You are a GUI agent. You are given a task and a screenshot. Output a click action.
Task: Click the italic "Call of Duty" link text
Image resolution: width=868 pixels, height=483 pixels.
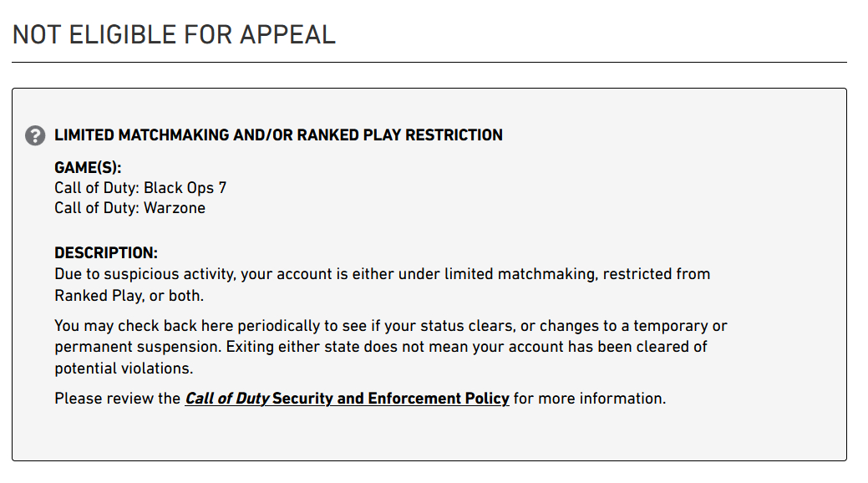coord(227,399)
